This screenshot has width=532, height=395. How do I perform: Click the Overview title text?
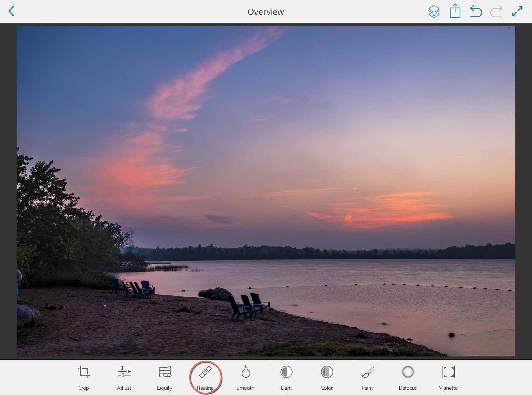click(x=266, y=12)
